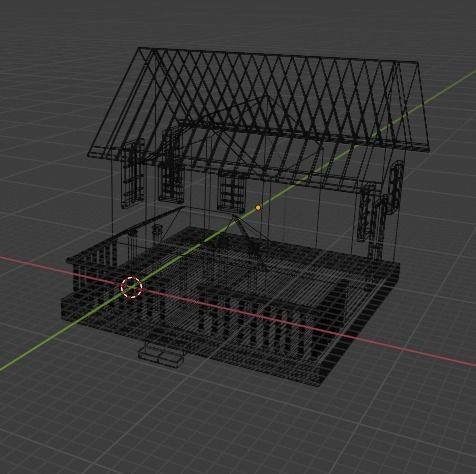
Task: Click the arched window on the right wall
Action: coord(396,186)
